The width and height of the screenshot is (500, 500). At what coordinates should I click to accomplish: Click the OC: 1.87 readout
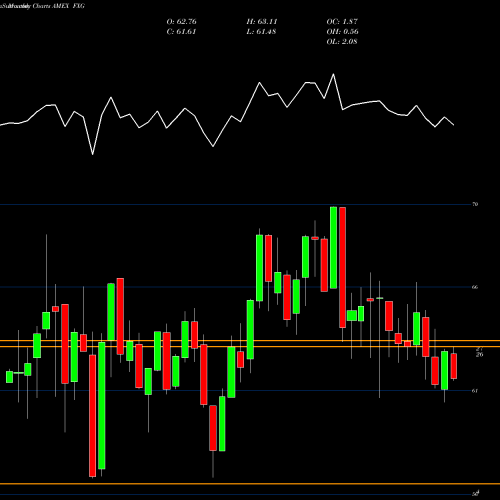click(342, 22)
